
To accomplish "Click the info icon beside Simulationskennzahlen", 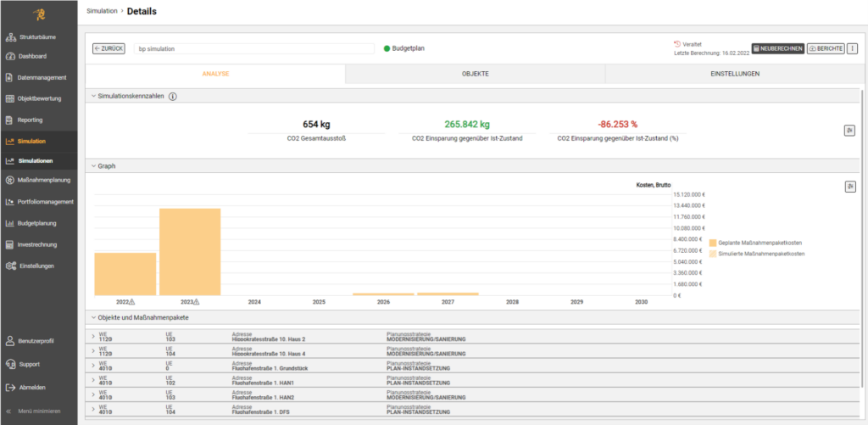I will (x=172, y=97).
